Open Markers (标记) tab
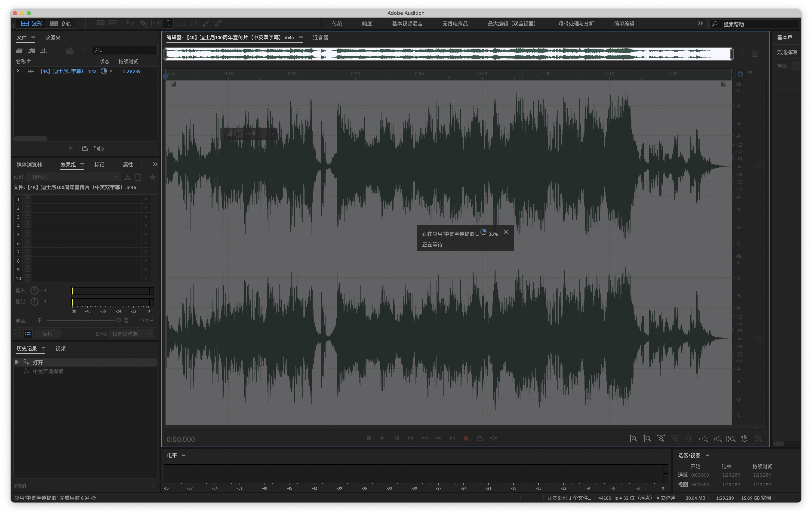The height and width of the screenshot is (515, 812). (99, 165)
